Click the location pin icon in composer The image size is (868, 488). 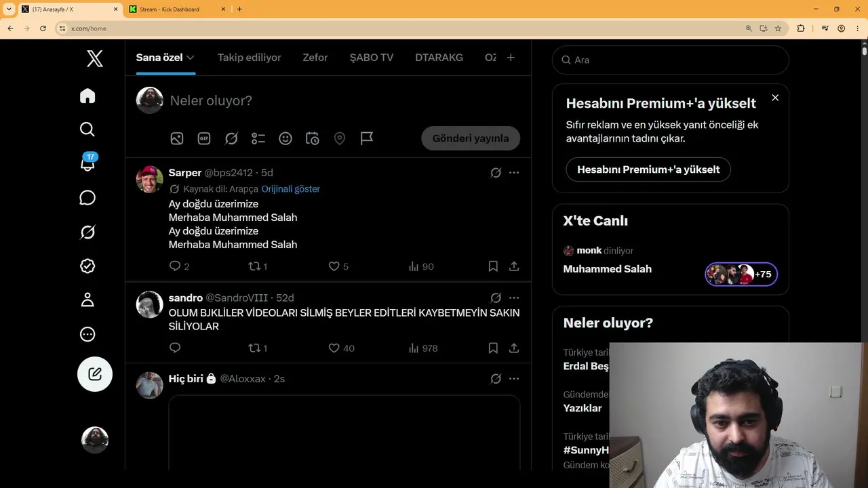click(x=340, y=138)
